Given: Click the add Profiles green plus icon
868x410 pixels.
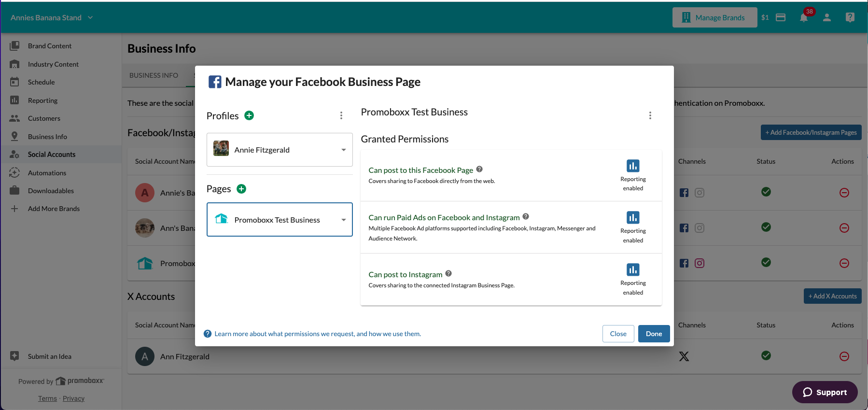Looking at the screenshot, I should point(249,115).
